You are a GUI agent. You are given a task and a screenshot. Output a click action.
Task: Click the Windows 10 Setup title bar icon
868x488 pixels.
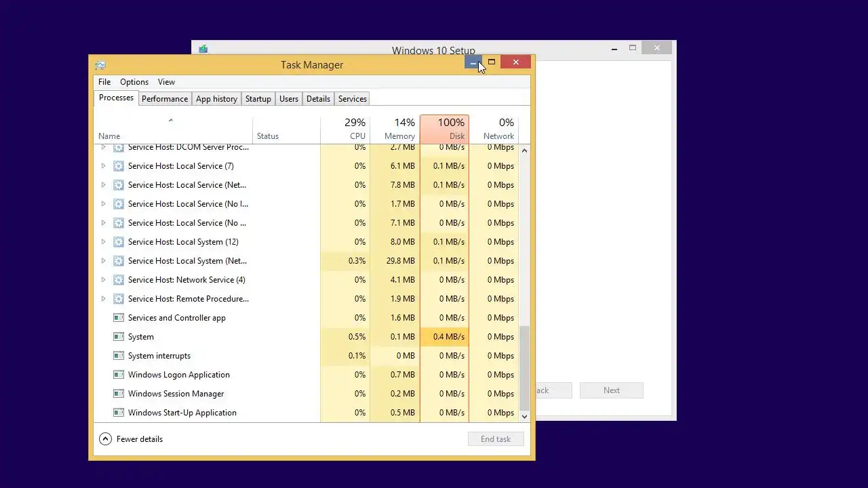point(203,49)
